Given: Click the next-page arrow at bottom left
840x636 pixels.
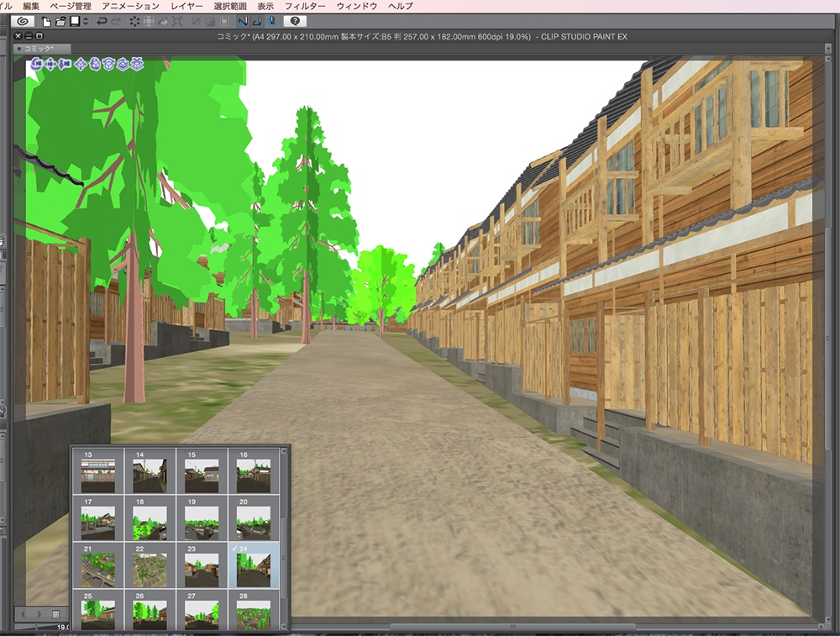Looking at the screenshot, I should [39, 614].
